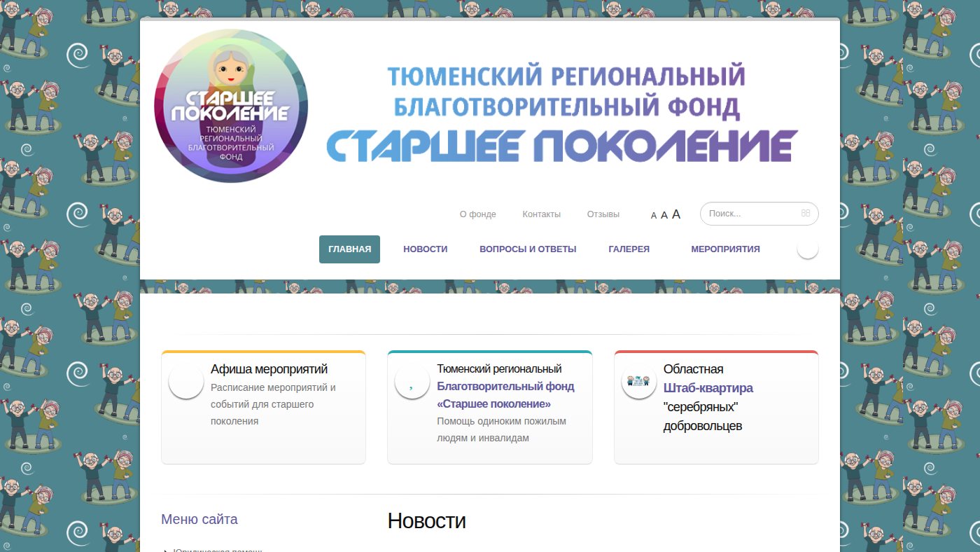Click the round icon beside Афиша мероприятий

coord(186,382)
